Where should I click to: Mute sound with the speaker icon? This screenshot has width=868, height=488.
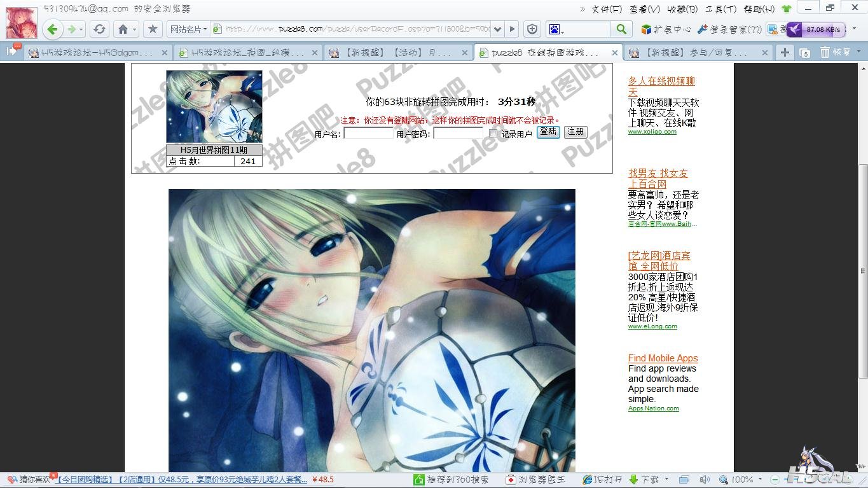705,480
